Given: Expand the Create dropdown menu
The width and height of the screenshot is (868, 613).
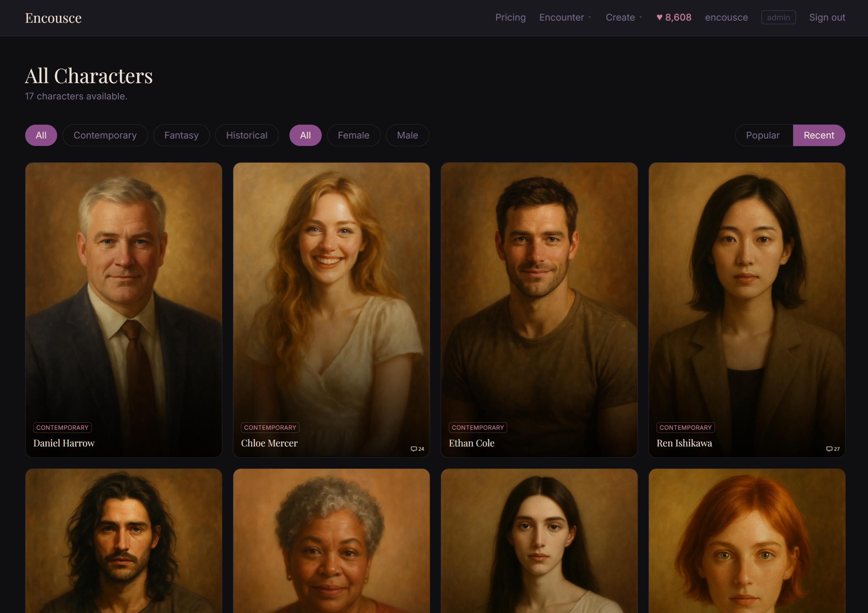Looking at the screenshot, I should click(x=623, y=17).
